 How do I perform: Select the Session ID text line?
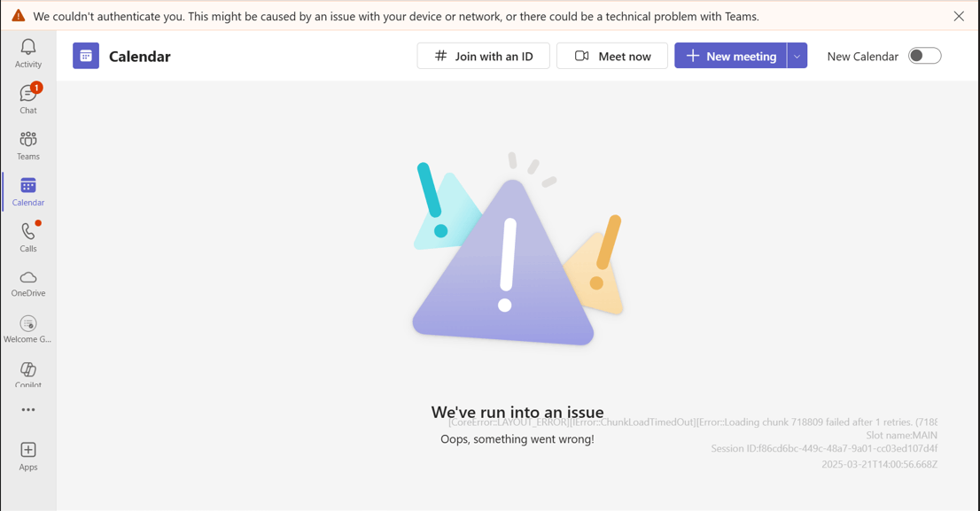[x=824, y=448]
